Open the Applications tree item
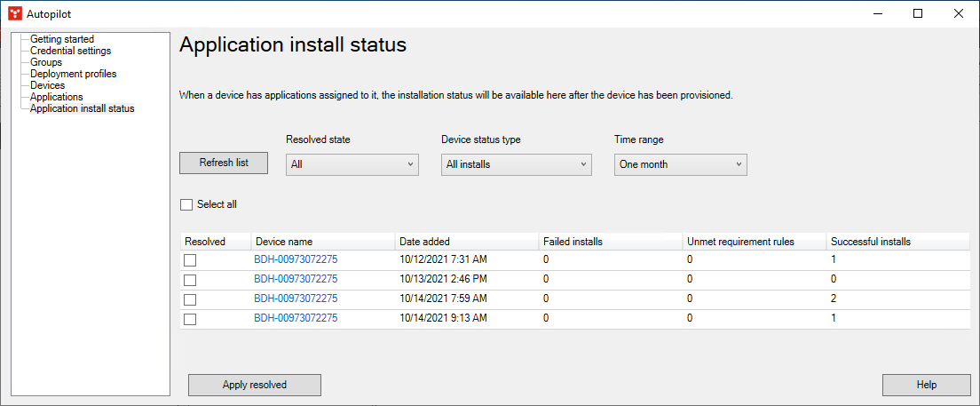 pyautogui.click(x=57, y=98)
